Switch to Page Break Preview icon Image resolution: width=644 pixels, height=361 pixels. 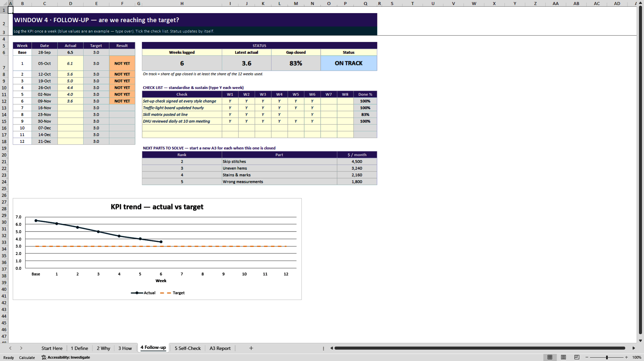tap(577, 357)
